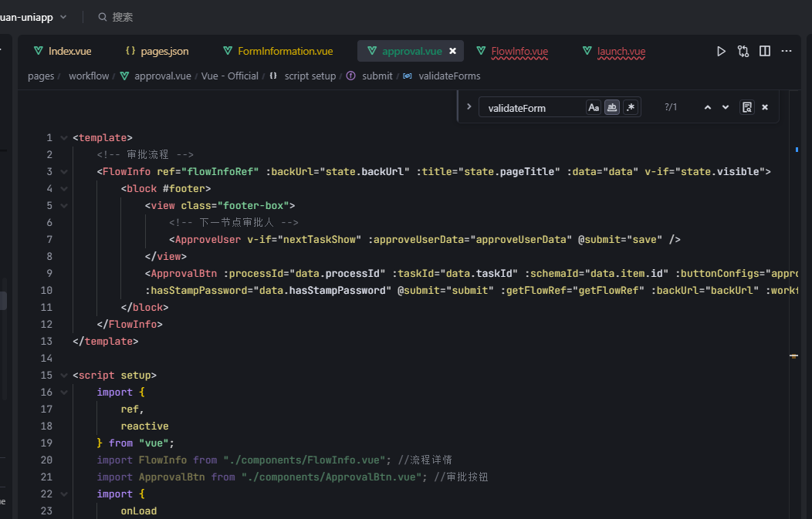Split the editor with the split icon
The height and width of the screenshot is (519, 812).
tap(764, 51)
